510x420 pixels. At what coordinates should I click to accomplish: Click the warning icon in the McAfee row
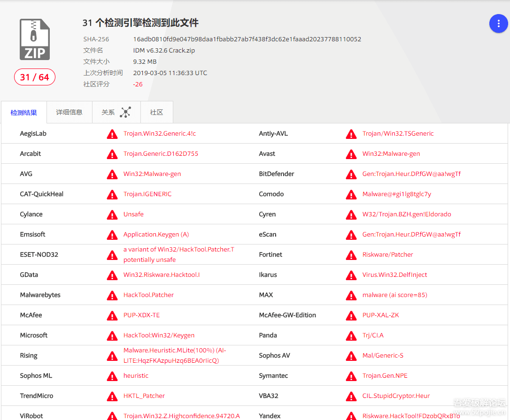coord(112,315)
